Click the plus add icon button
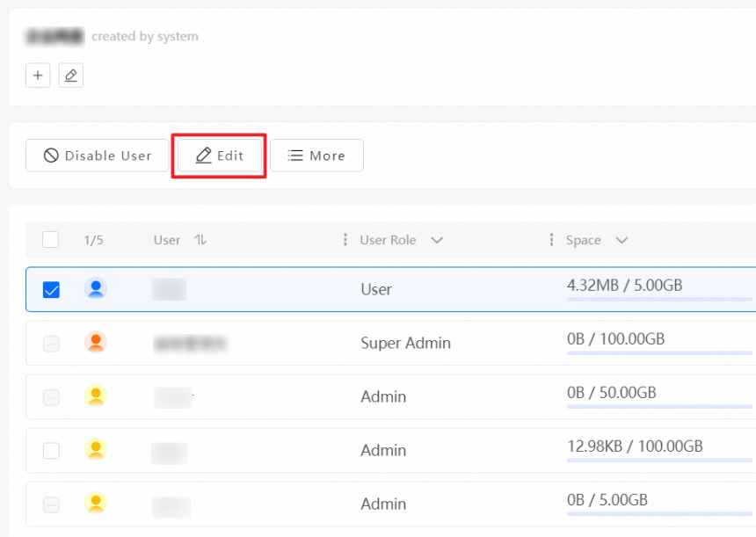The height and width of the screenshot is (537, 756). click(x=38, y=76)
